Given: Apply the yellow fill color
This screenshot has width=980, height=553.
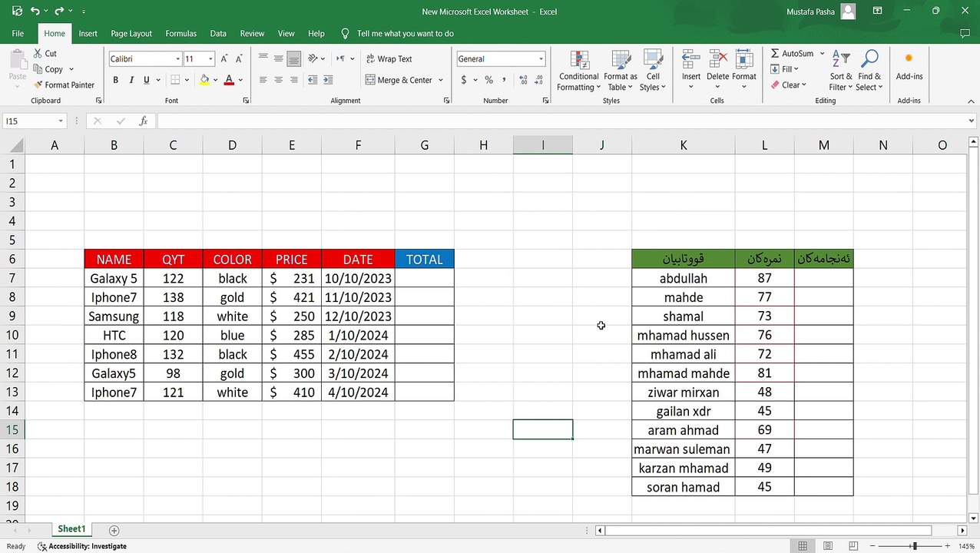Looking at the screenshot, I should pos(204,80).
